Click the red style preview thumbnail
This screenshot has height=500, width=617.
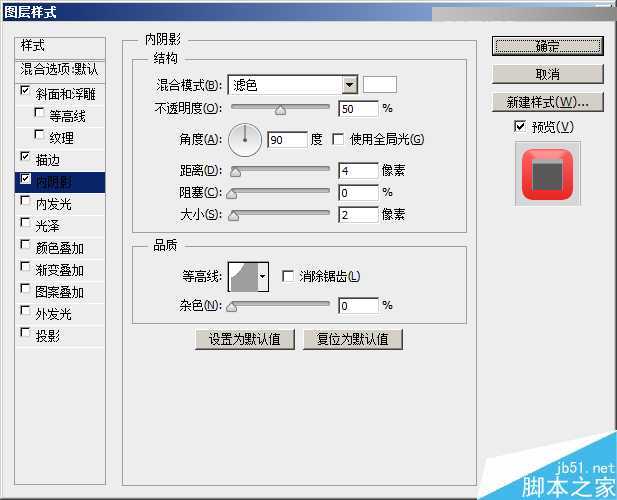(547, 174)
